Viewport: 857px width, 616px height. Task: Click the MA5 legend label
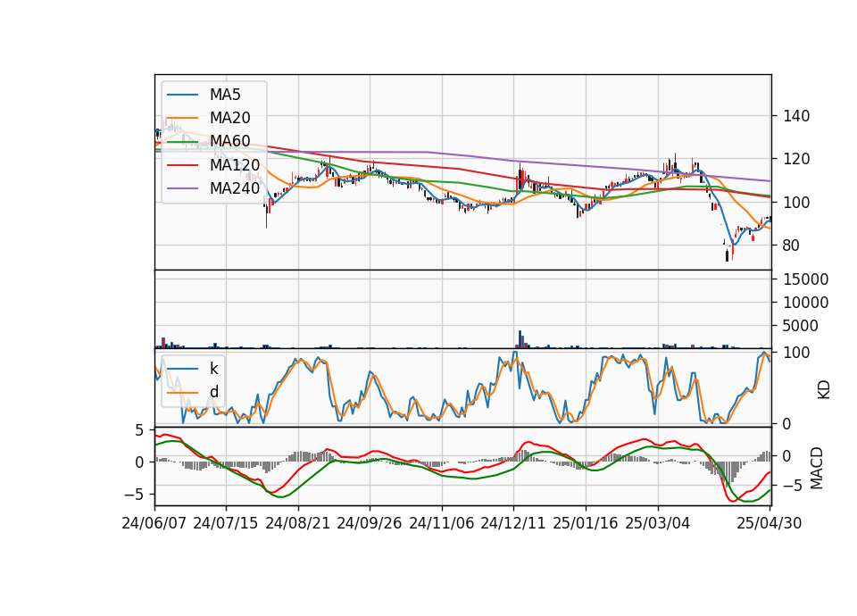coord(225,95)
